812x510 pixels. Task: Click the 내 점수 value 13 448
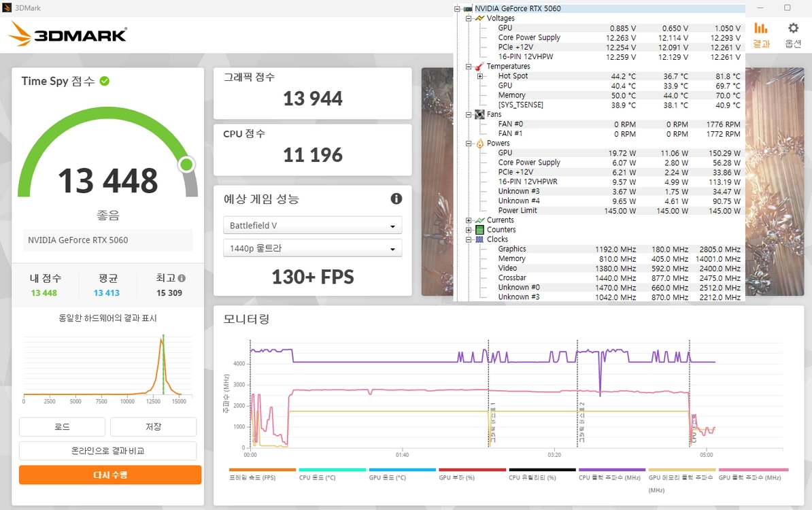click(x=44, y=293)
